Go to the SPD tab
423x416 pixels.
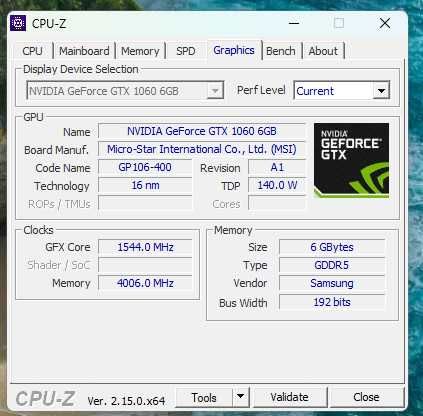pyautogui.click(x=186, y=51)
